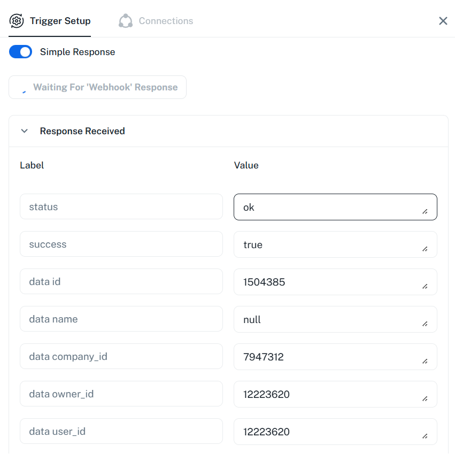Click the success label field
The height and width of the screenshot is (476, 455).
pos(121,244)
